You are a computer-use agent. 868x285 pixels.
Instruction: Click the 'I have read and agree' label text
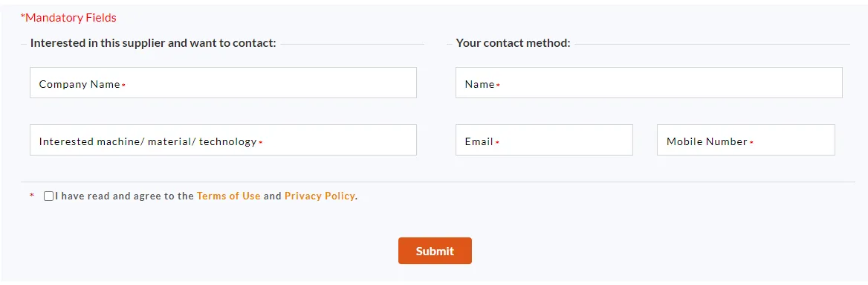[x=125, y=196]
